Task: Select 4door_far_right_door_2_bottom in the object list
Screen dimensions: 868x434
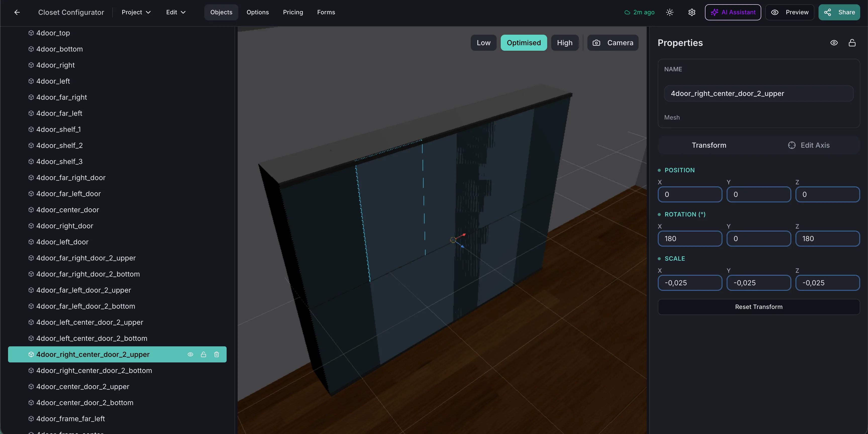Action: 117,274
